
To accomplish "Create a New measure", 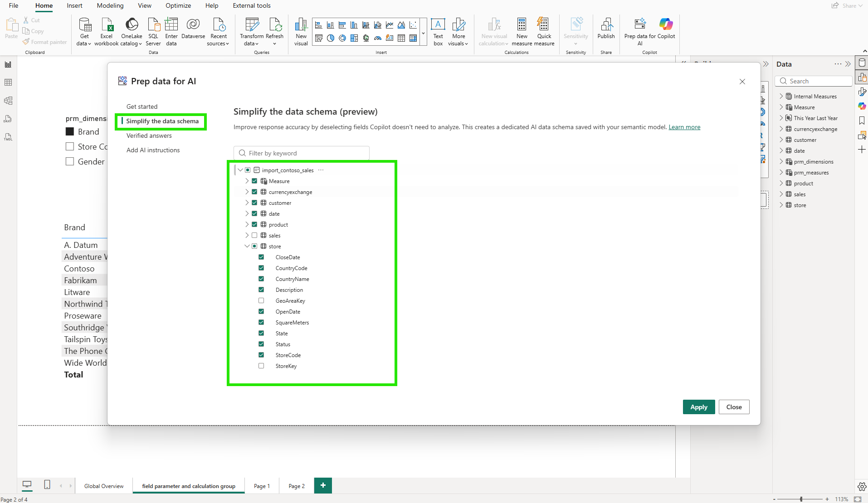I will (x=522, y=32).
